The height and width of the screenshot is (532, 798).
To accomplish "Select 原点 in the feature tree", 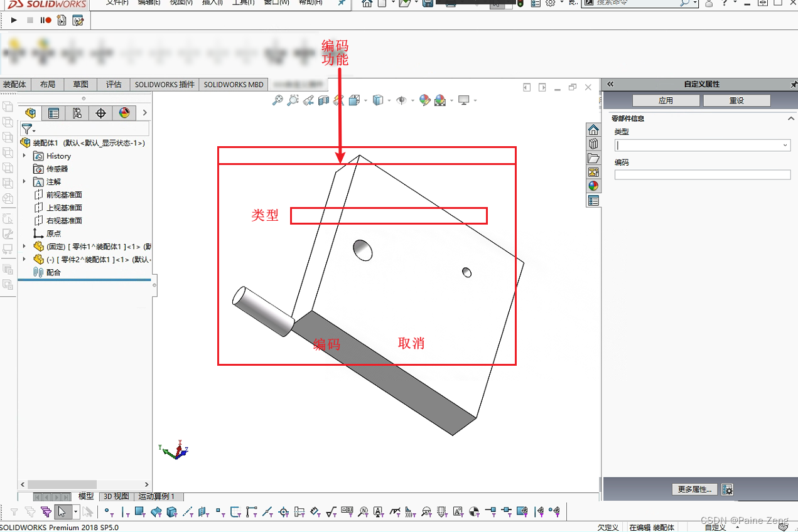I will (53, 233).
